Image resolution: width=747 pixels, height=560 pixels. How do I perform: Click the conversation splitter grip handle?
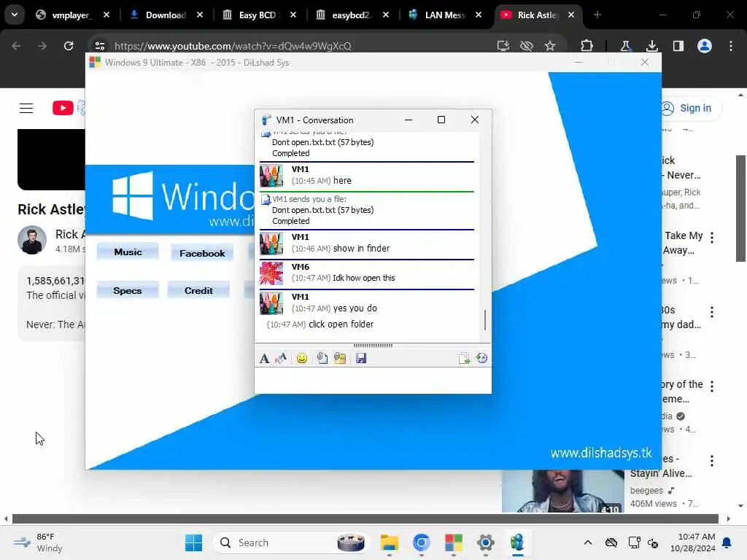[373, 346]
